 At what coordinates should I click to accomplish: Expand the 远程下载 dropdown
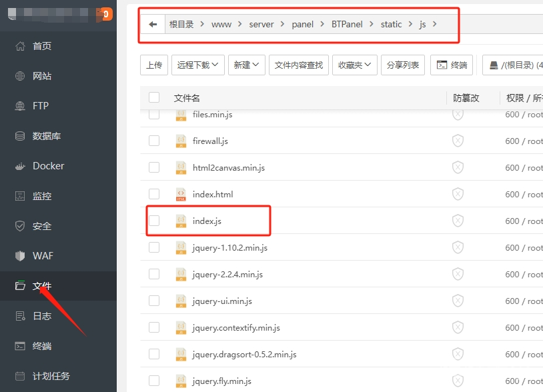[197, 65]
